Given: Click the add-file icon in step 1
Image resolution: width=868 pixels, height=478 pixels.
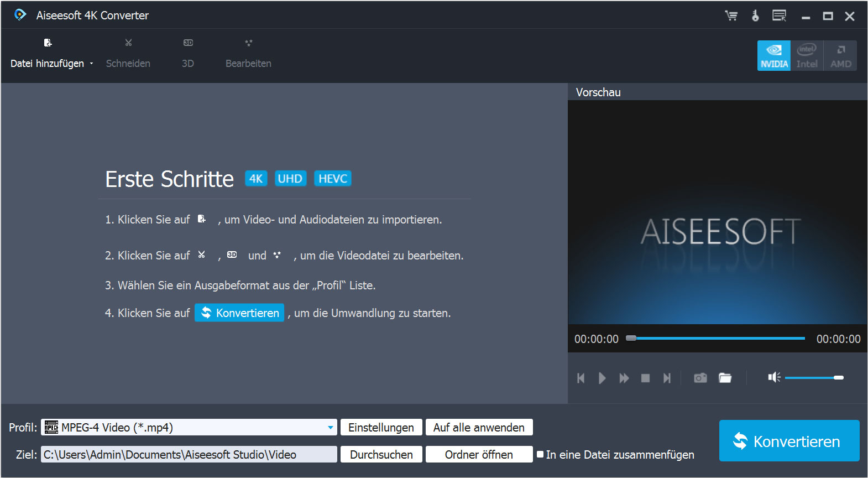Looking at the screenshot, I should coord(202,219).
